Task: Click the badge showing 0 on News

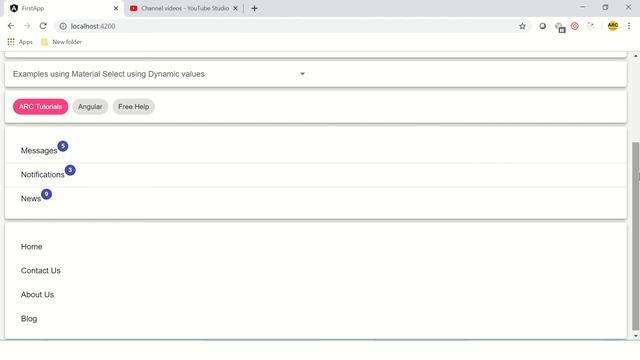Action: [x=46, y=194]
